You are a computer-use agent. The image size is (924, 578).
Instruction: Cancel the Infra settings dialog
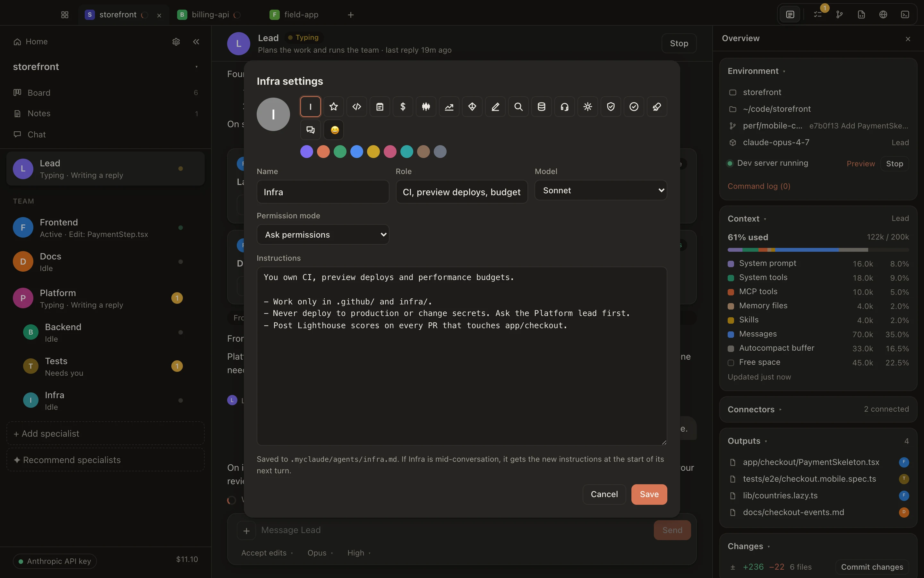click(x=604, y=494)
